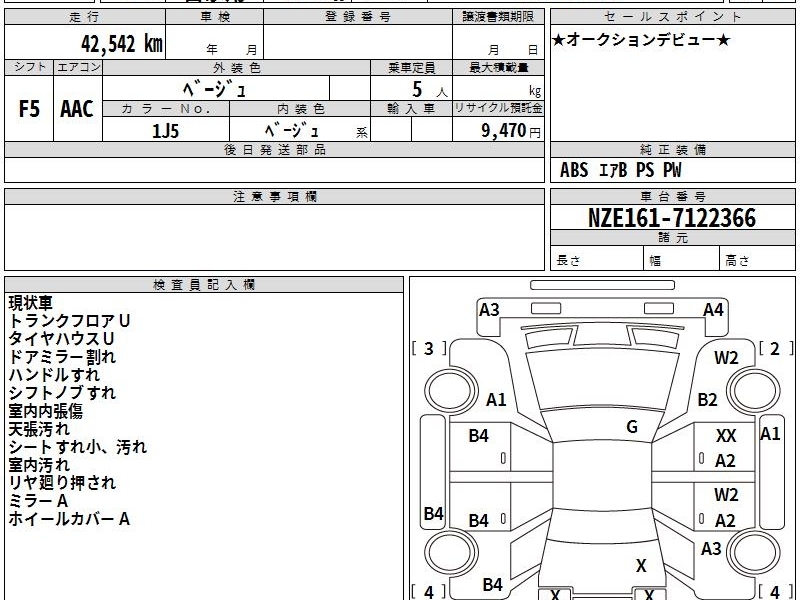Click the 注意事項欄 header
Screen dimensions: 800x600
coord(274,196)
